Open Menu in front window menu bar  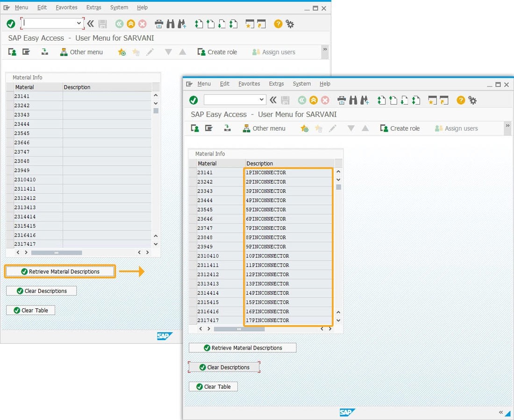(204, 84)
